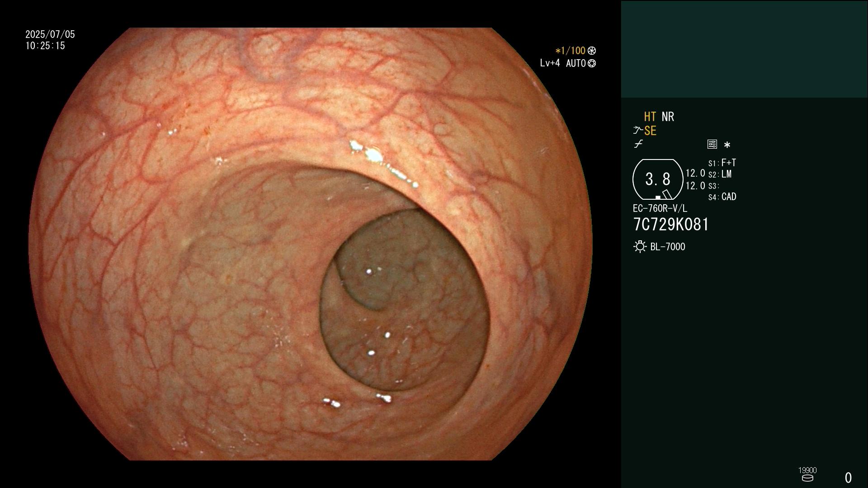The image size is (868, 488).
Task: Click the S1: F+T switch assignment
Action: [722, 163]
